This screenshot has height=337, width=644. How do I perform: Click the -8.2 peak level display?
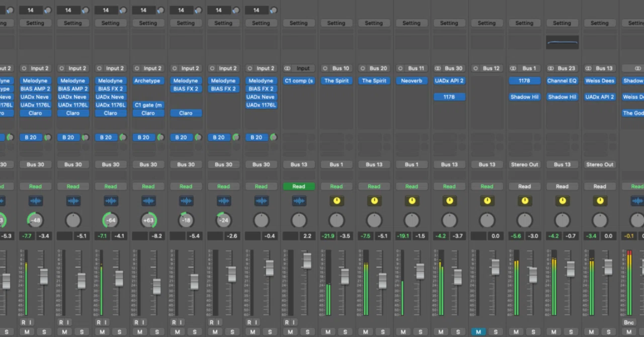click(157, 236)
